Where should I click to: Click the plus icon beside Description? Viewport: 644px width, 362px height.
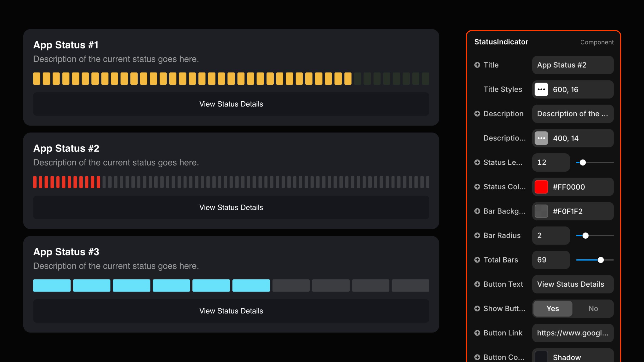477,114
